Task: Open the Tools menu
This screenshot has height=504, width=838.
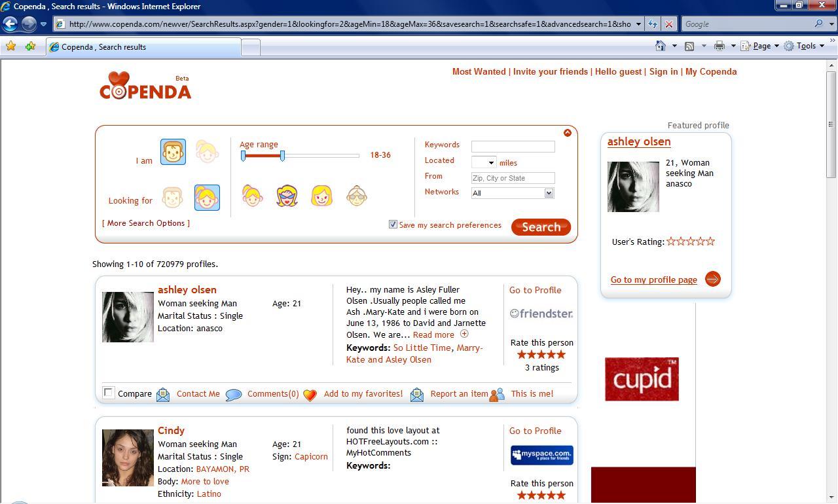Action: coord(805,46)
